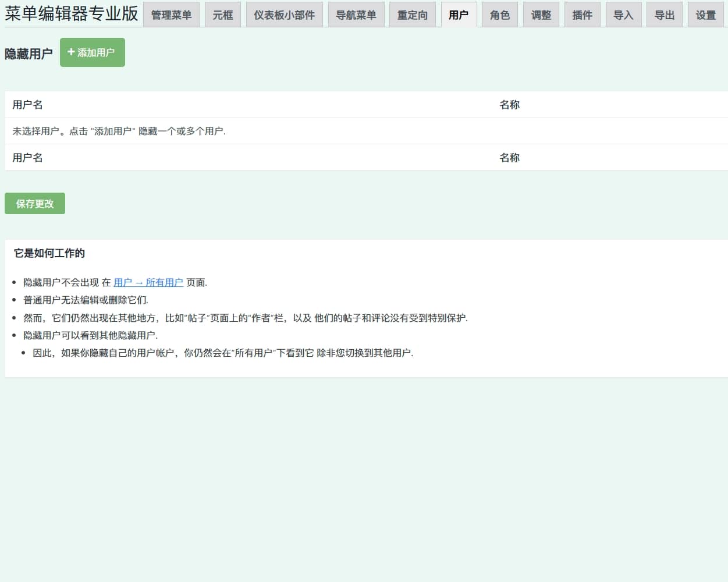Click the green 添加用户 button
728x582 pixels.
pyautogui.click(x=92, y=52)
